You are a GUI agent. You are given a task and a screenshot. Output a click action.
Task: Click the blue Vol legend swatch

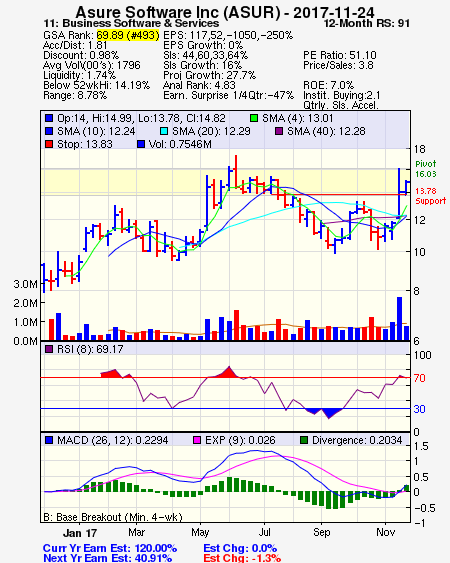click(x=141, y=144)
